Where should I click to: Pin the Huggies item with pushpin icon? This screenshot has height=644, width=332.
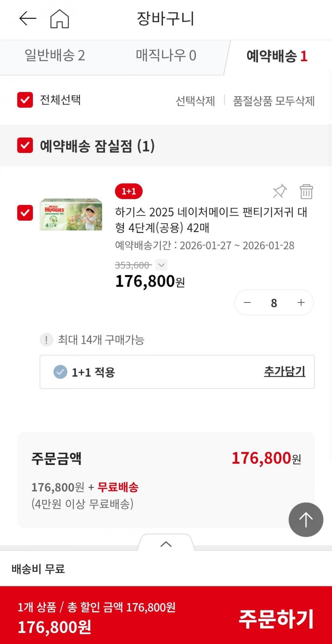[280, 191]
